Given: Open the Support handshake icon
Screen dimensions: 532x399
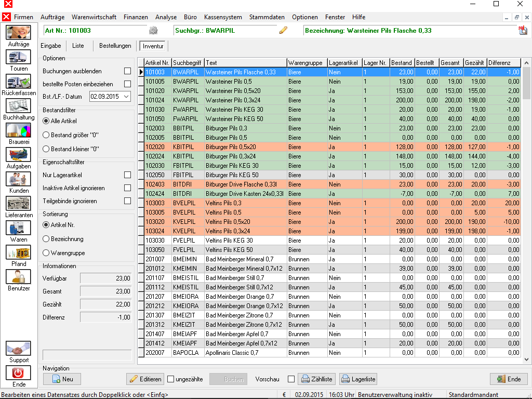Looking at the screenshot, I should (x=18, y=349).
